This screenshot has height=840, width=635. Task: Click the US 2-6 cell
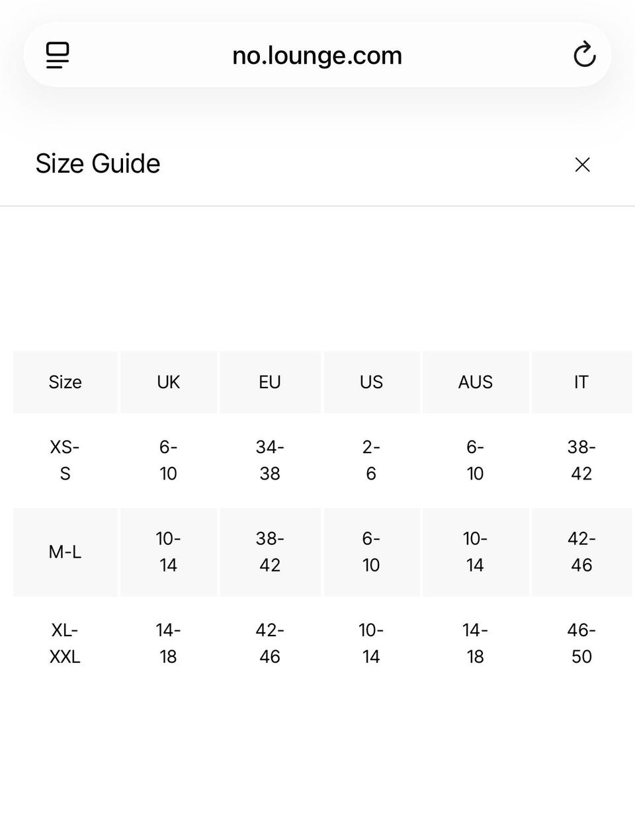click(x=371, y=460)
